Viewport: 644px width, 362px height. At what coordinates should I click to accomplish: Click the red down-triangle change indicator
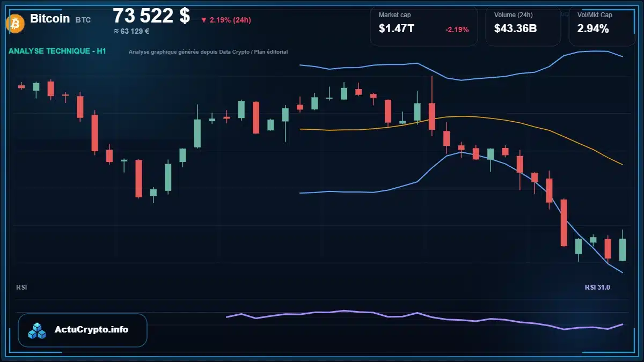tap(204, 20)
